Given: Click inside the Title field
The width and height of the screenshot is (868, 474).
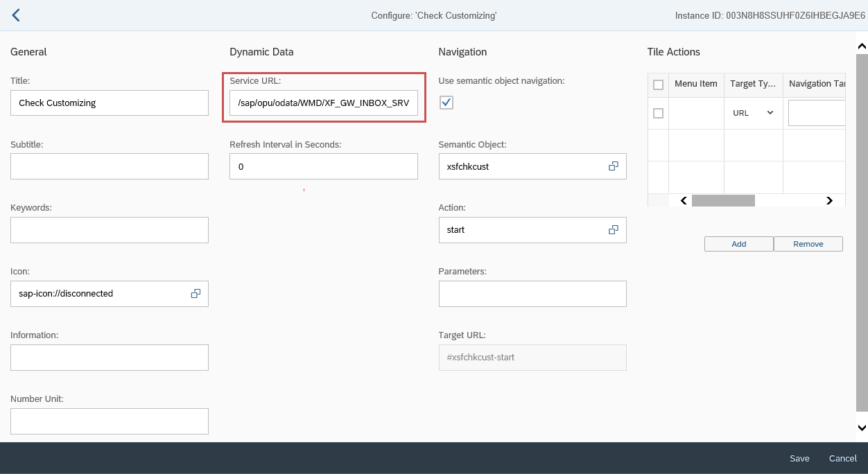Looking at the screenshot, I should pos(109,103).
